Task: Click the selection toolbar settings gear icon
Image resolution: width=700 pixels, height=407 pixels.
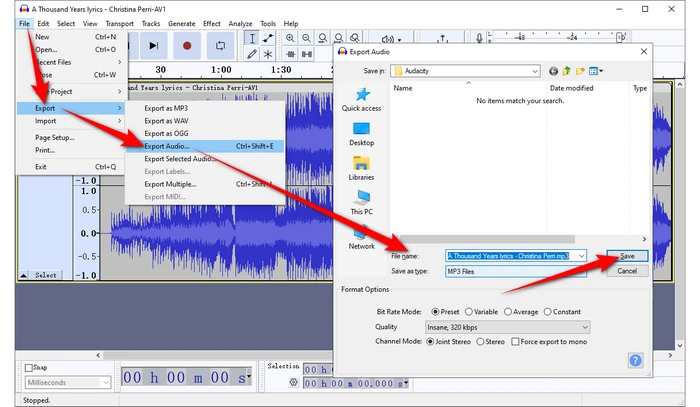Action: (293, 382)
